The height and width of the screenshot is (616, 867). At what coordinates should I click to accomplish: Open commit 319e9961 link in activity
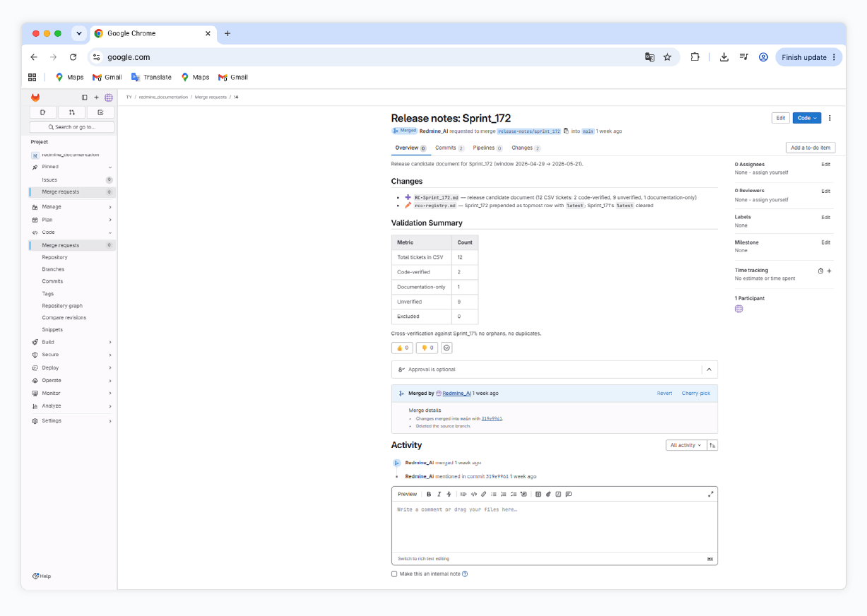click(497, 476)
